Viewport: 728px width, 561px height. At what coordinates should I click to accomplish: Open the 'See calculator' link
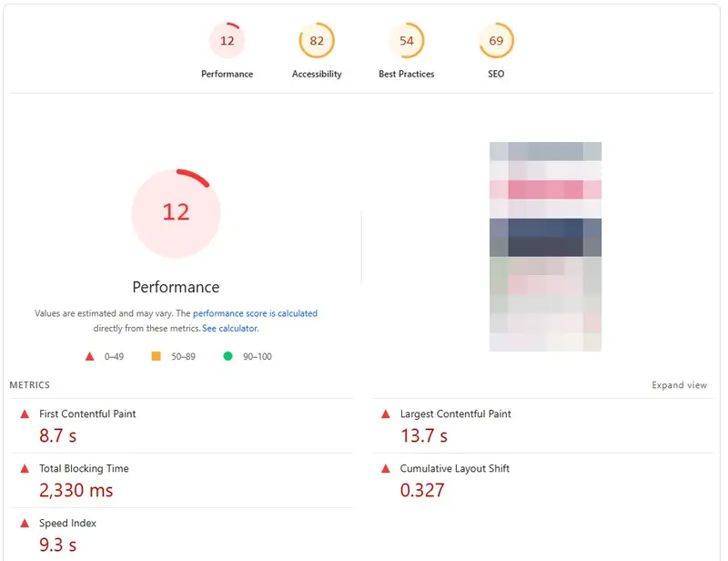230,328
